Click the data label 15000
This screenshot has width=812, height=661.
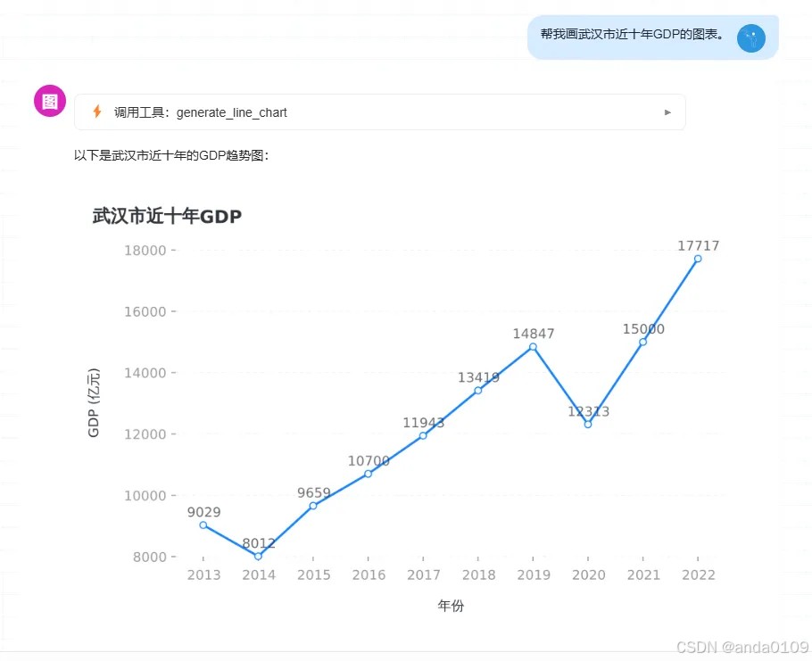643,328
